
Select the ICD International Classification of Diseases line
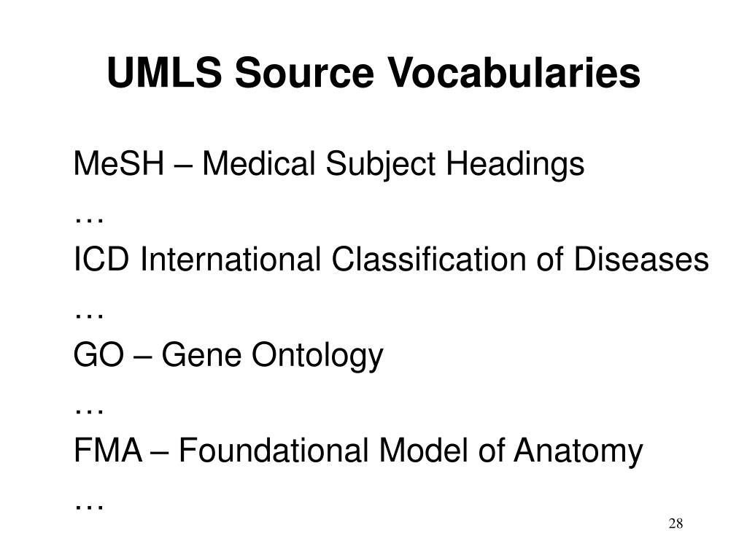point(391,260)
